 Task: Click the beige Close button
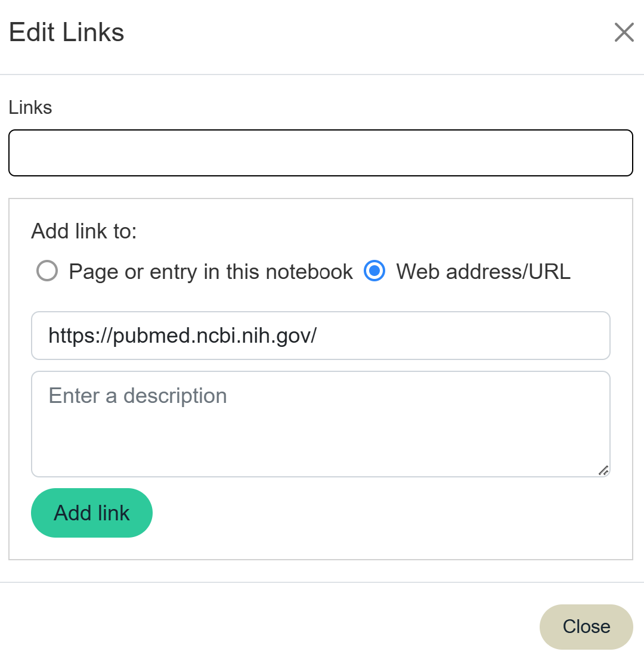coord(586,626)
